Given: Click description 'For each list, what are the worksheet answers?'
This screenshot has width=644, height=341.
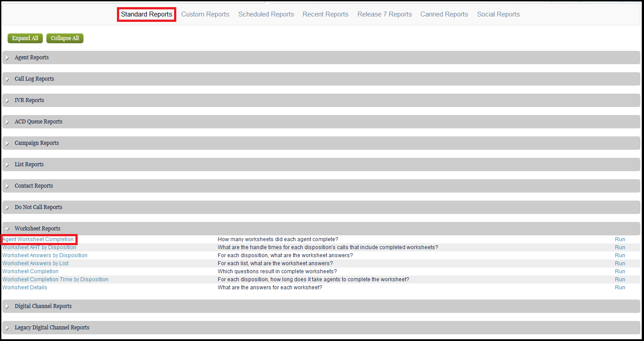Looking at the screenshot, I should click(275, 263).
